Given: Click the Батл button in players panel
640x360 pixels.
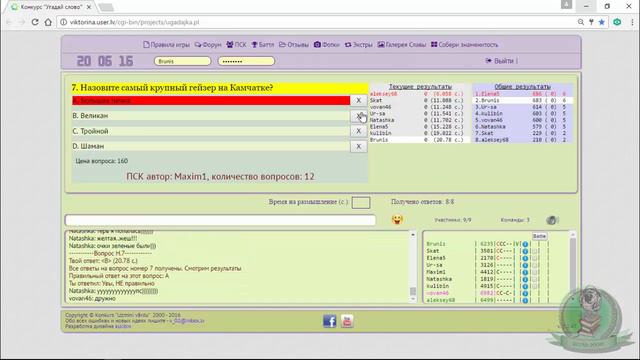Looking at the screenshot, I should coord(539,236).
